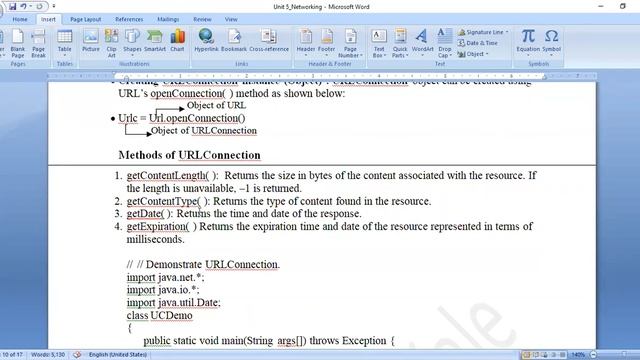Add a Drop Cap

(x=444, y=43)
